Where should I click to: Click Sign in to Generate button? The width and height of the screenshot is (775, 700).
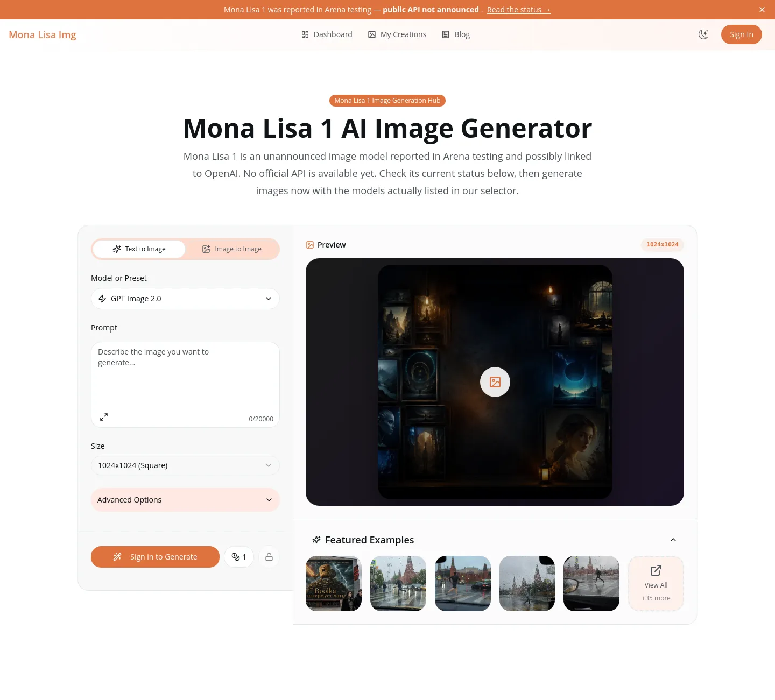[x=155, y=557]
